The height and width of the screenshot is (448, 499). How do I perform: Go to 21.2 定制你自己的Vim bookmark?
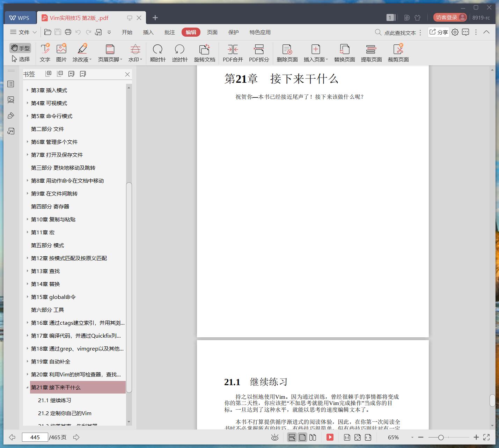coord(65,413)
